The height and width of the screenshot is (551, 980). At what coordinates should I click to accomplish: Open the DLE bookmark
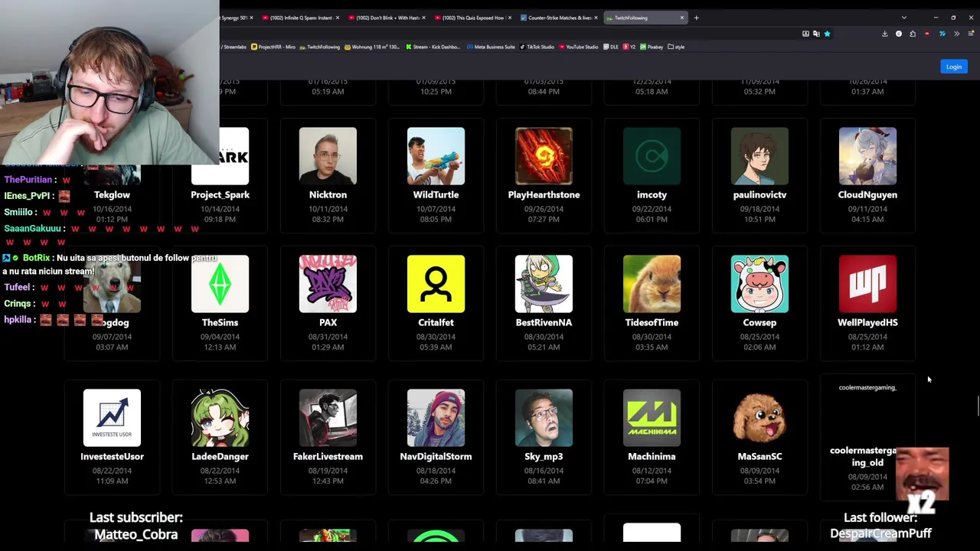tap(611, 47)
